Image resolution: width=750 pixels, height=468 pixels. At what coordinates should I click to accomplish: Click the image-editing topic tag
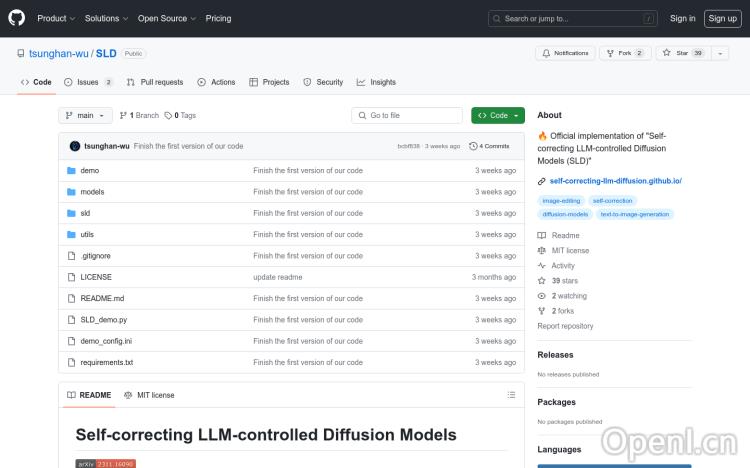(x=561, y=201)
